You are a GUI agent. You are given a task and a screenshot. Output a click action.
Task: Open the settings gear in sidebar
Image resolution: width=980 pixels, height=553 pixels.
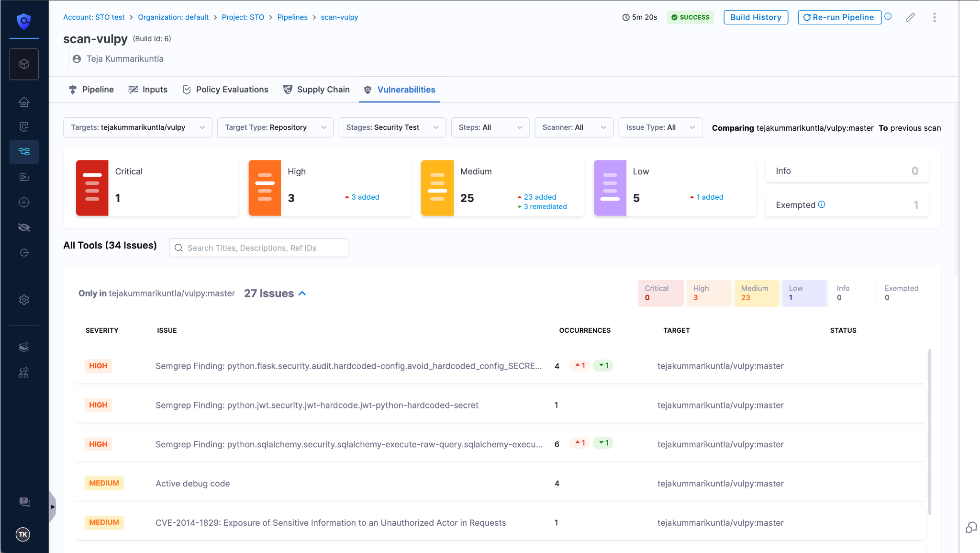click(24, 300)
